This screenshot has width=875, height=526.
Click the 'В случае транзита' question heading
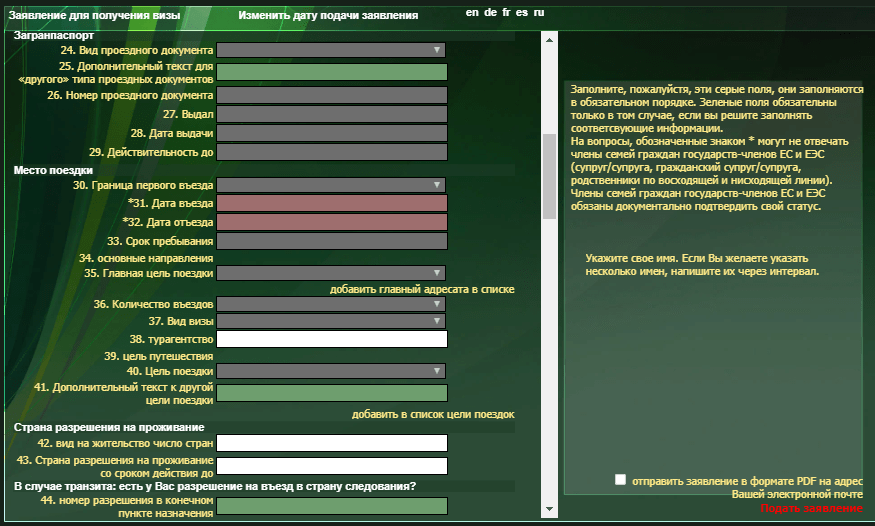pos(215,486)
